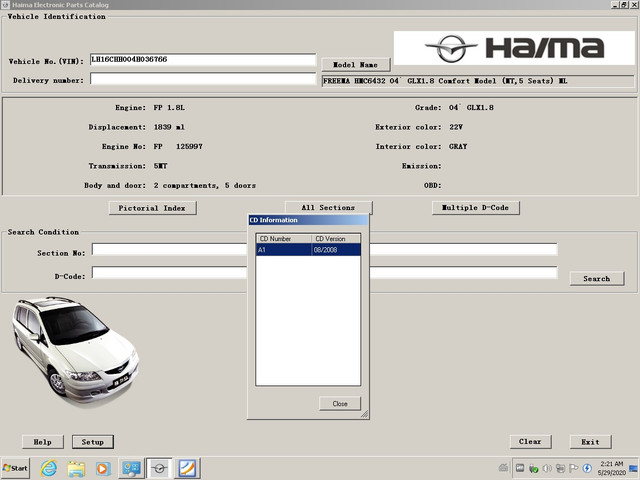Screen dimensions: 640x480
Task: Click the engine value FP 1.8L
Action: coord(169,108)
